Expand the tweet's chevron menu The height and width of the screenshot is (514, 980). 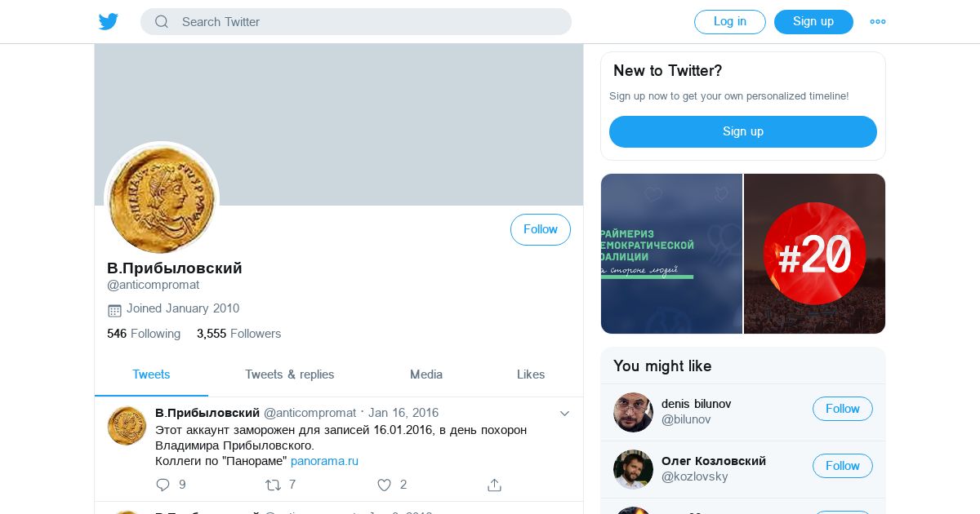pyautogui.click(x=564, y=414)
